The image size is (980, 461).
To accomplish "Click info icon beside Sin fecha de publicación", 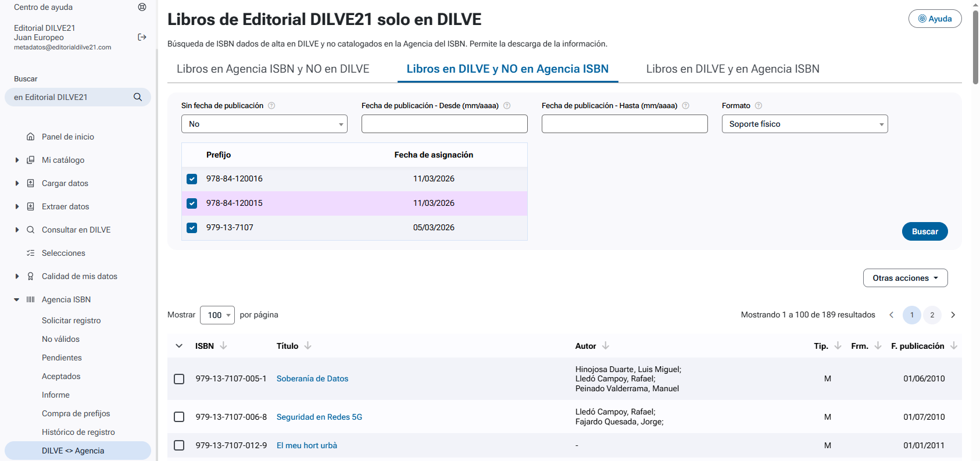I will (x=271, y=106).
